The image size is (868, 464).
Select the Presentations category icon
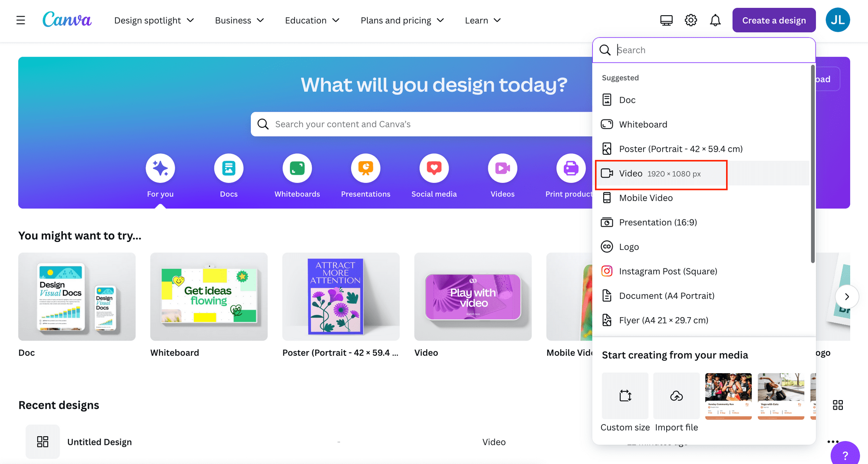pyautogui.click(x=366, y=168)
